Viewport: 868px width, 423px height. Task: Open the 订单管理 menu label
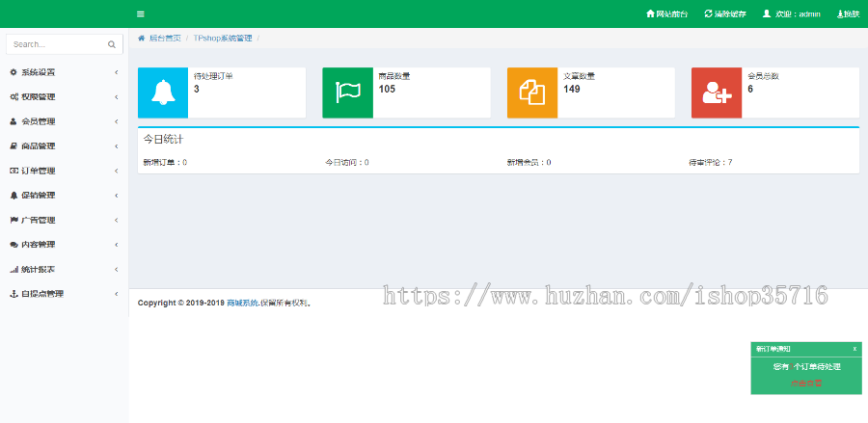point(39,171)
